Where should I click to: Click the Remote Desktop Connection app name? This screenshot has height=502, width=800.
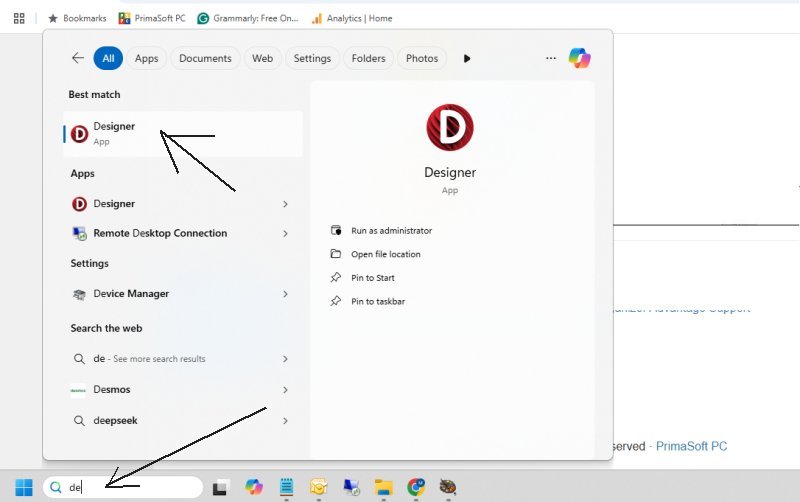point(160,233)
